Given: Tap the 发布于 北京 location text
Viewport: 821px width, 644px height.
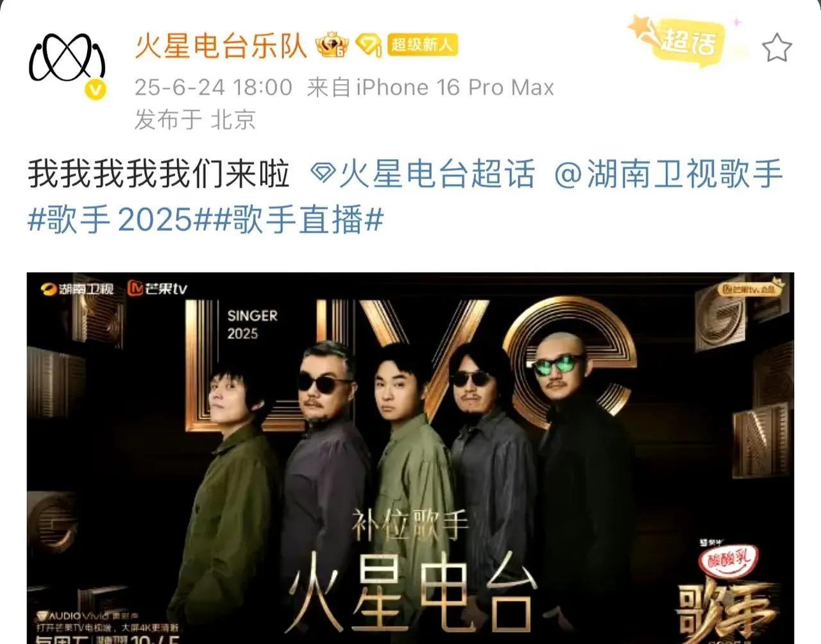Looking at the screenshot, I should pos(195,119).
